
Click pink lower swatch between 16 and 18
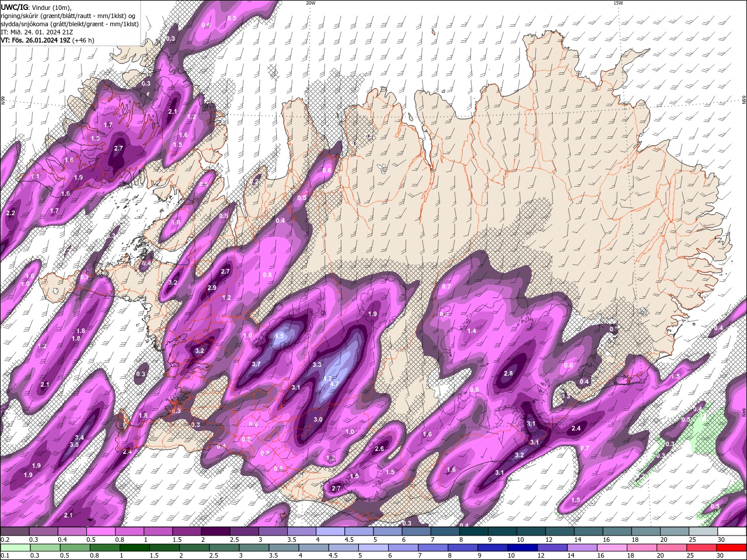[x=612, y=548]
